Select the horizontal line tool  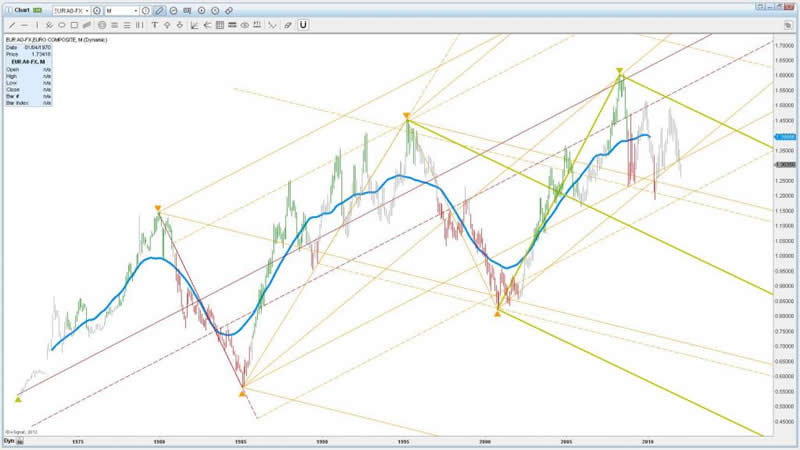(x=25, y=23)
